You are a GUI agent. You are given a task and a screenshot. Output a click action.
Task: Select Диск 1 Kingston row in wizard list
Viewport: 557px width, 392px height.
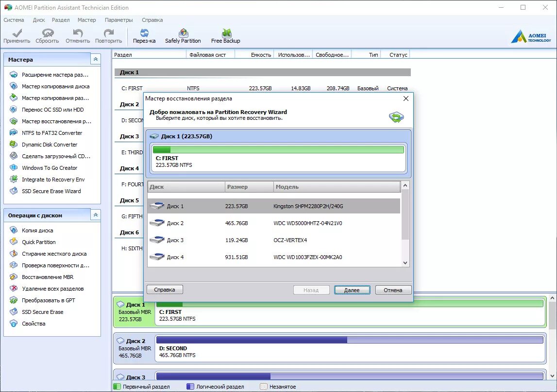tap(274, 206)
